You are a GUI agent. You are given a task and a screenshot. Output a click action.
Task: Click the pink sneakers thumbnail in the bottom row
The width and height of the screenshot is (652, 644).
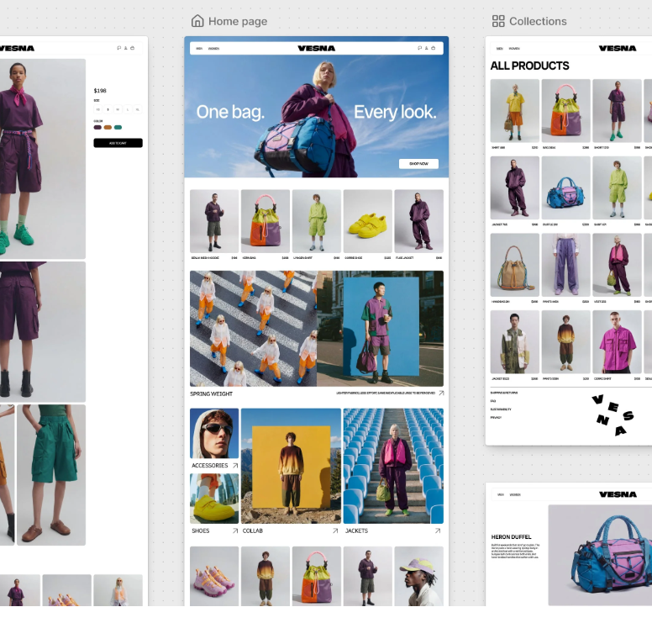tap(214, 576)
